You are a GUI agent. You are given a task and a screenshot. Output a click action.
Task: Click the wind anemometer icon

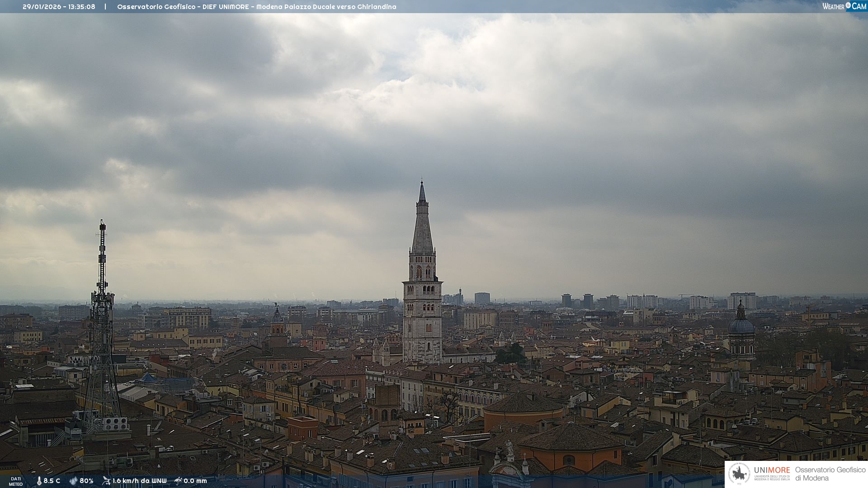106,481
